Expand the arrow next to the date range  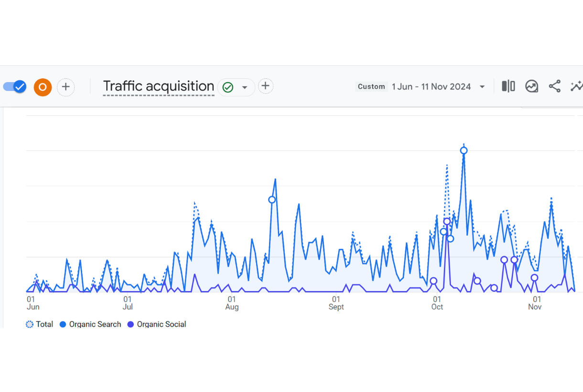(482, 87)
